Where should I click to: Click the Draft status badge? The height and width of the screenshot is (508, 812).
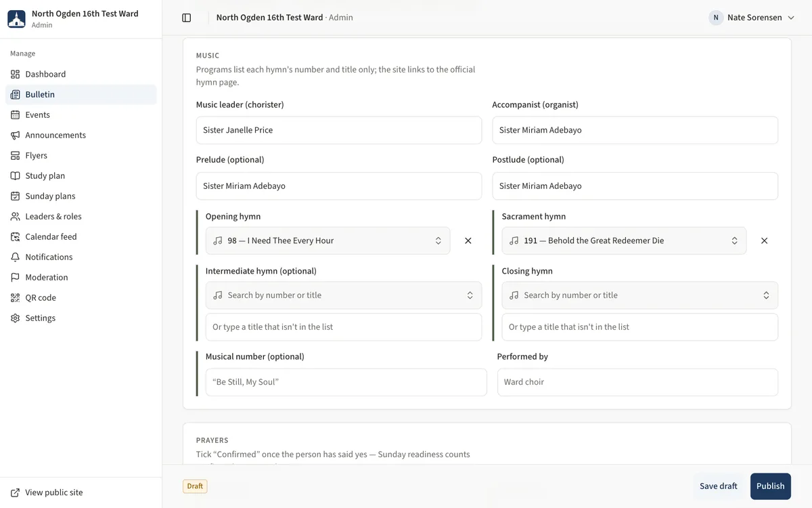pyautogui.click(x=195, y=486)
